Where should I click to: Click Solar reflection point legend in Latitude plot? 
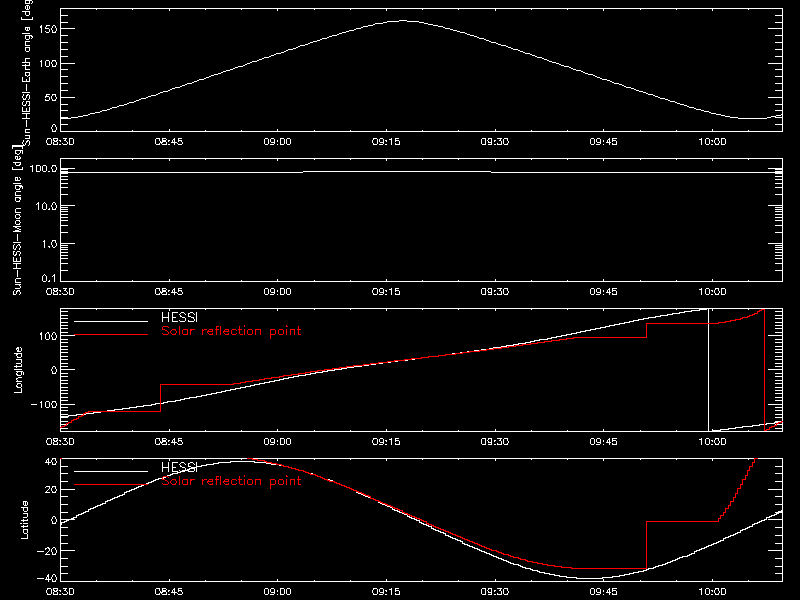[231, 481]
